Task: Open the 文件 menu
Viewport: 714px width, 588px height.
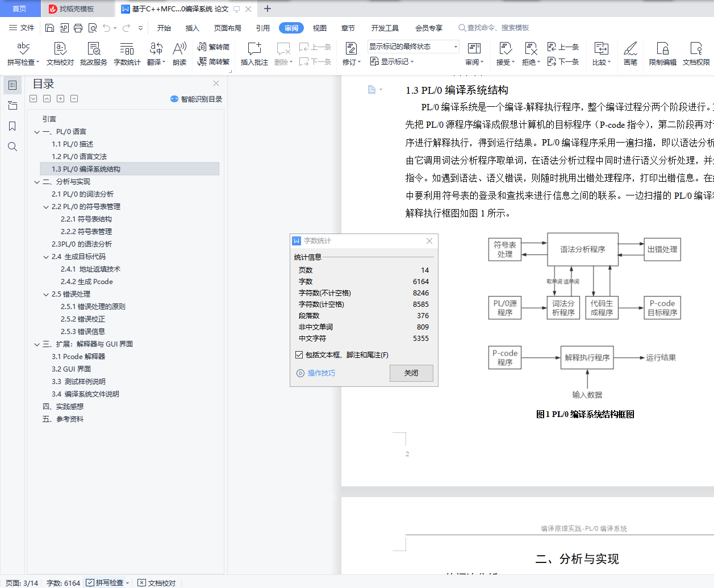Action: [x=22, y=28]
